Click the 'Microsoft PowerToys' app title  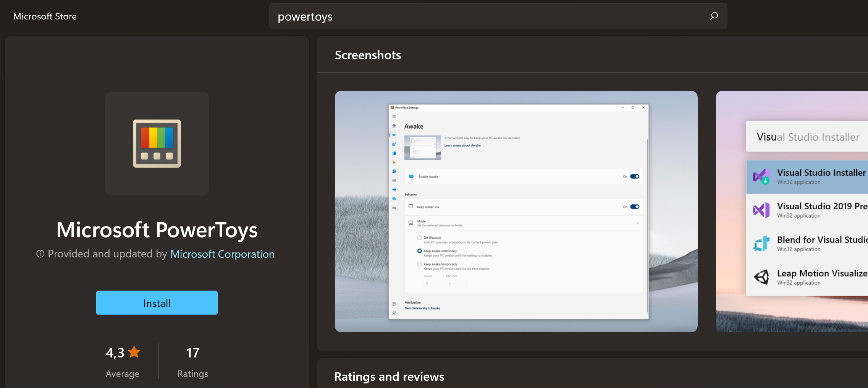pyautogui.click(x=157, y=230)
